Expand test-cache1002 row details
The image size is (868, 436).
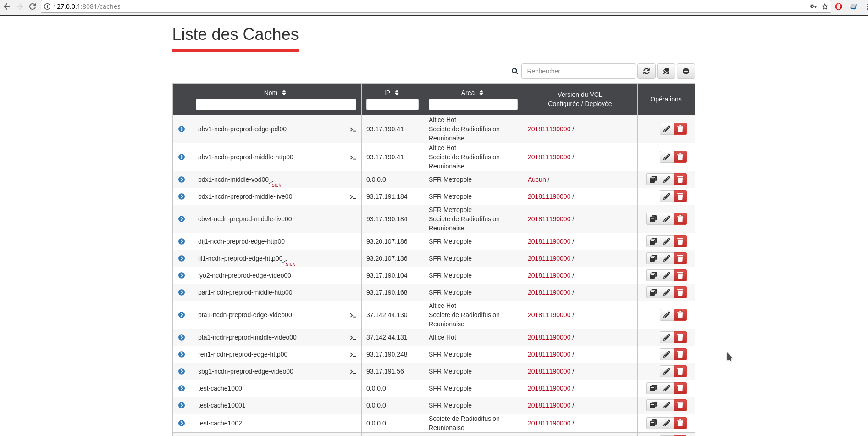pyautogui.click(x=182, y=423)
